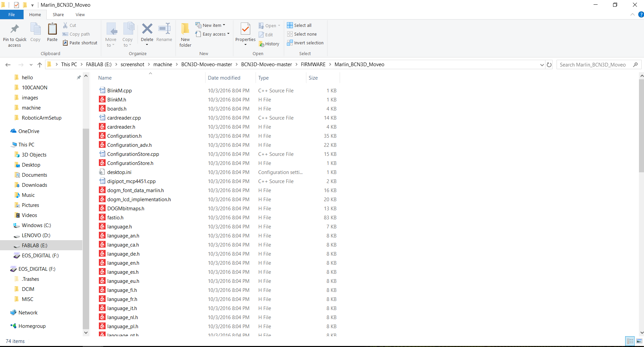Select the fastio.h file
This screenshot has width=644, height=347.
pos(115,217)
